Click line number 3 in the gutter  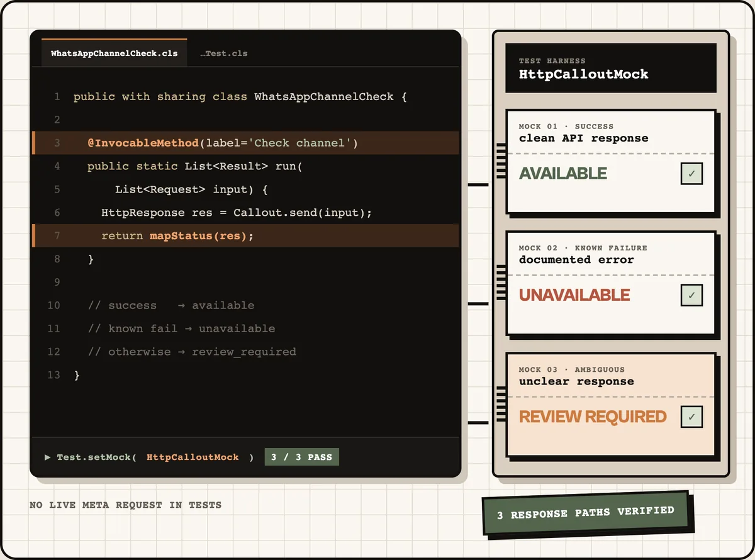coord(57,143)
